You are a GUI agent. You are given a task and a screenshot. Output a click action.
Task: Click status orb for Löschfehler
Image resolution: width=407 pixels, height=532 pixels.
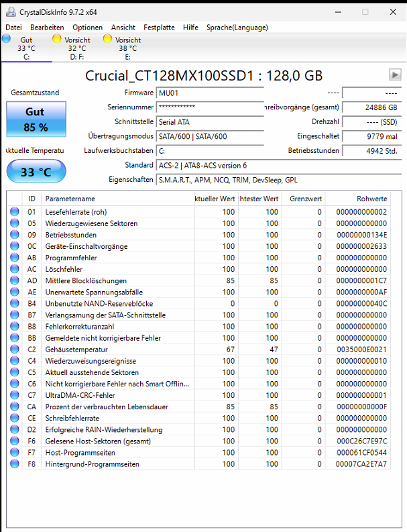point(15,269)
